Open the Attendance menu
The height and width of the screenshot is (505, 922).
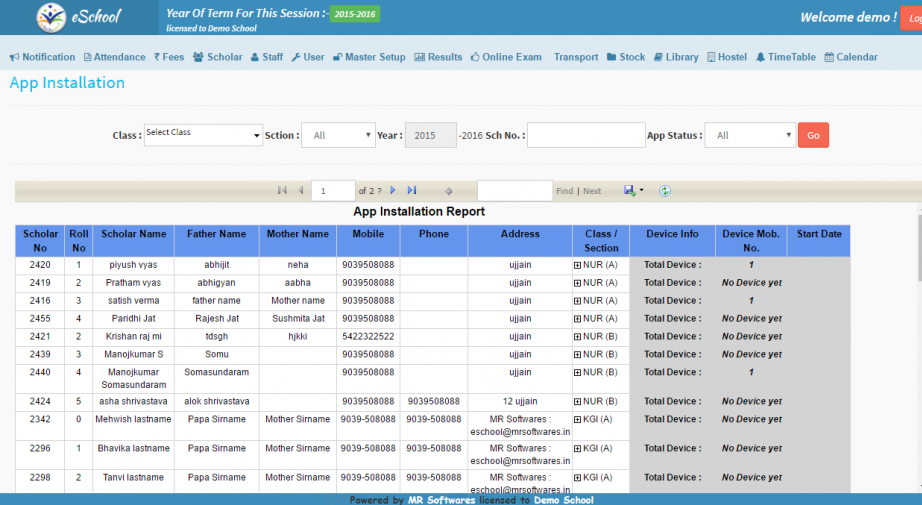[x=114, y=57]
